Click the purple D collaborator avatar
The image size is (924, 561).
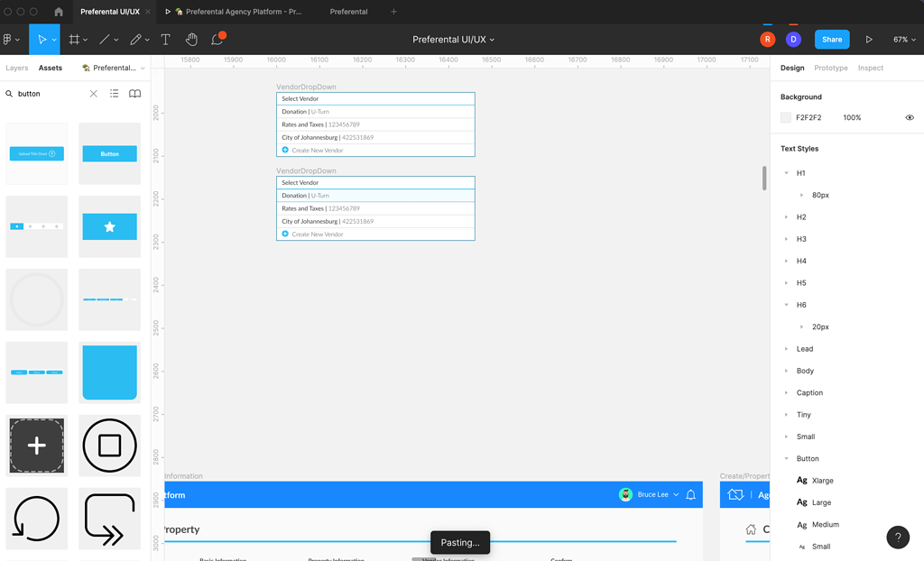793,40
